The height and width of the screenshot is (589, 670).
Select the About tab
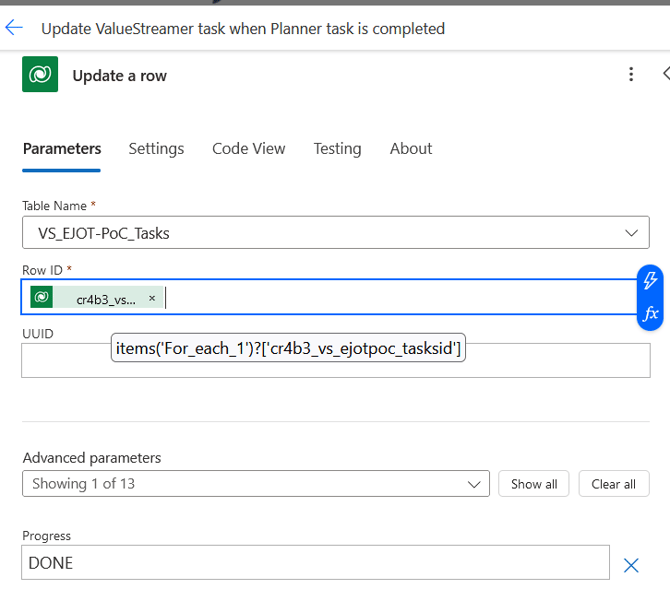411,149
